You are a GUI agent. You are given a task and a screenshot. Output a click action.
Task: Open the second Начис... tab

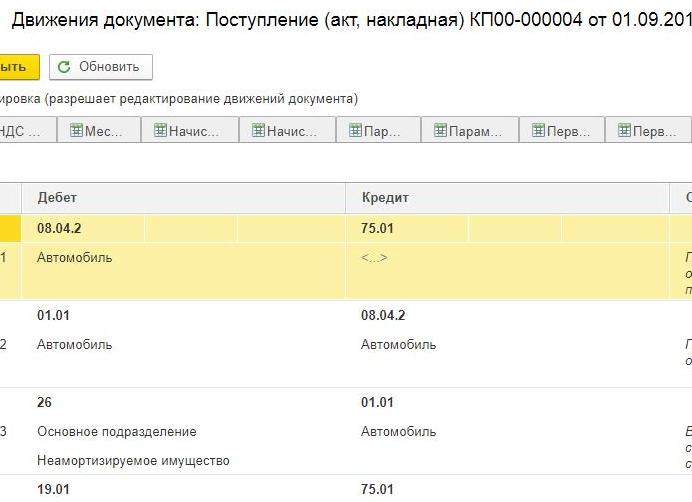287,130
